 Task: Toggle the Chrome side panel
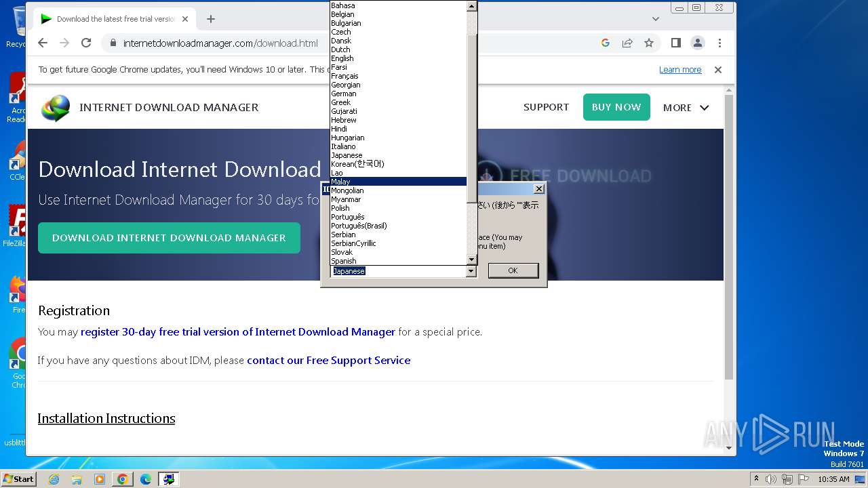click(x=675, y=43)
